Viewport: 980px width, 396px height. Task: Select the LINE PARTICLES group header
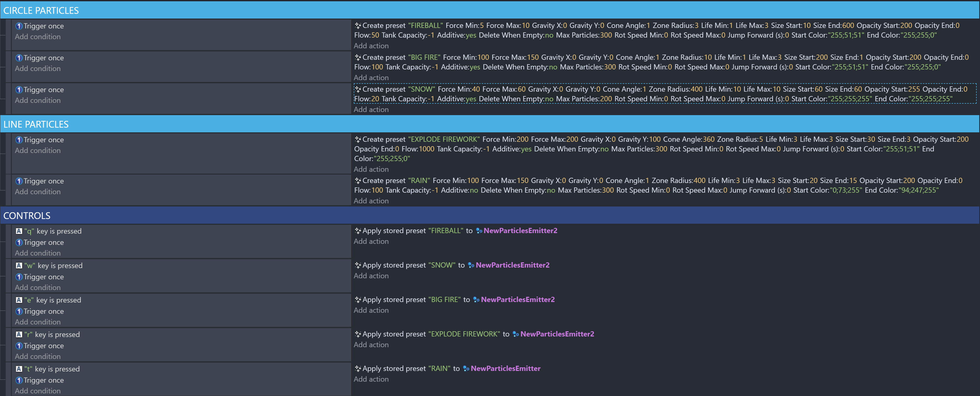[490, 124]
